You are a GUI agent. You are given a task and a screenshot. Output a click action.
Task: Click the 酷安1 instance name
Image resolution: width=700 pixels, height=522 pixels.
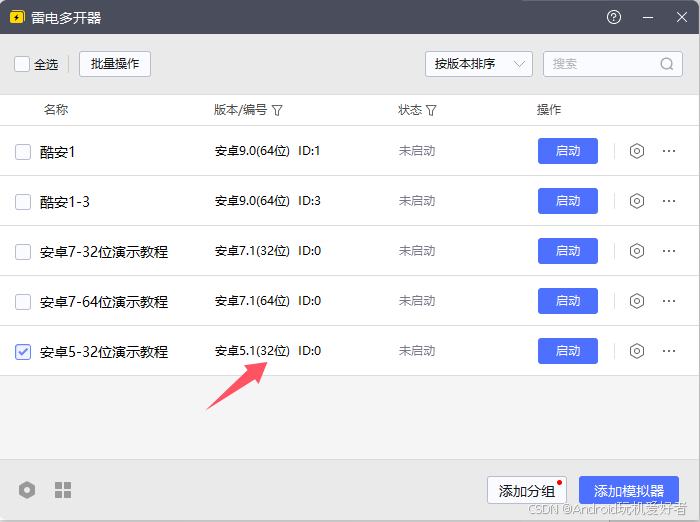(58, 152)
